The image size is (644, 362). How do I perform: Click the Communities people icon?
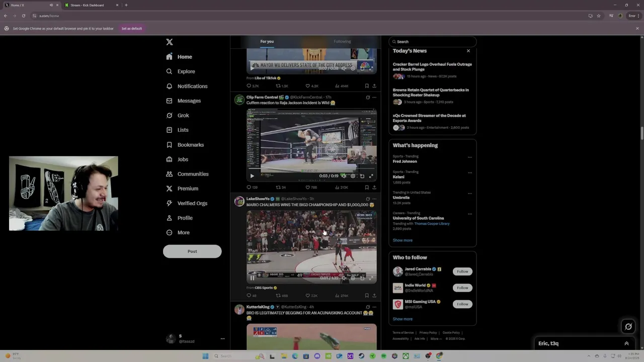point(169,174)
